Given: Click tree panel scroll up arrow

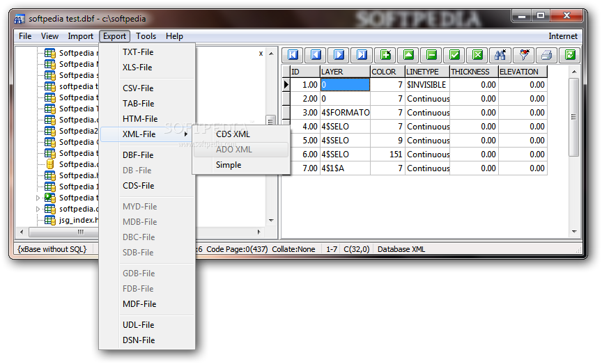Looking at the screenshot, I should click(272, 54).
